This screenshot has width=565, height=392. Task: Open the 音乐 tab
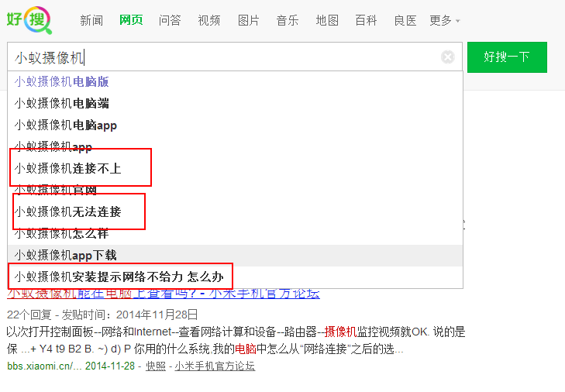pos(288,21)
